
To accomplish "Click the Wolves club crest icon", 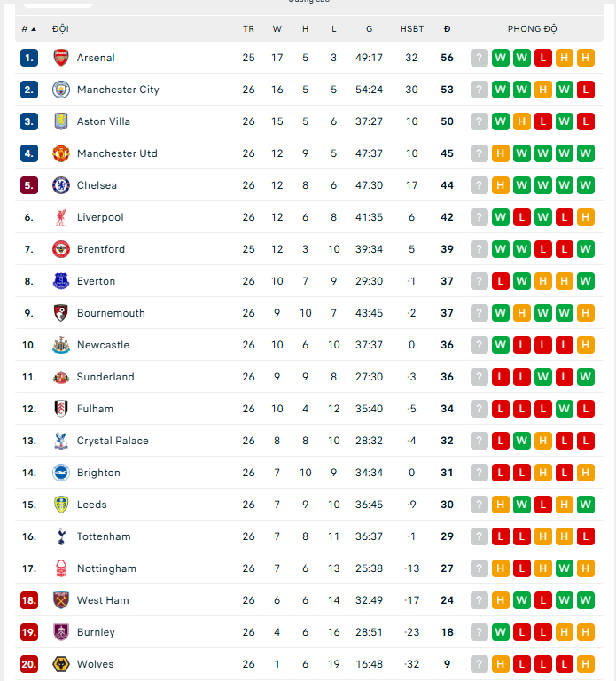I will [x=60, y=664].
